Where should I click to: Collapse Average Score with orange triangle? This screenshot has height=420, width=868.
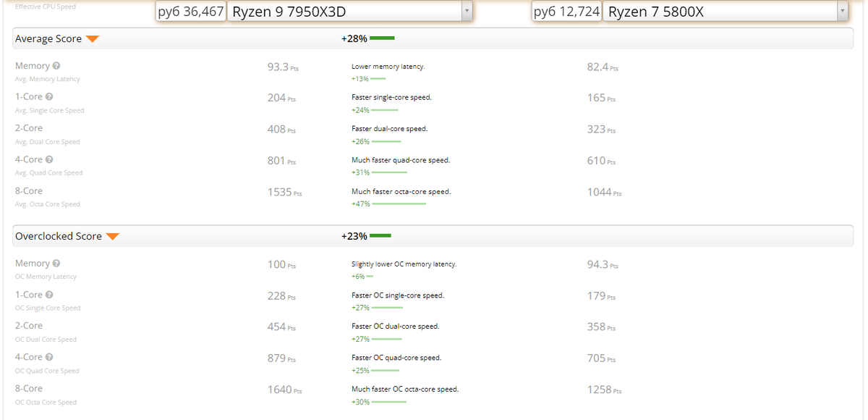coord(93,39)
